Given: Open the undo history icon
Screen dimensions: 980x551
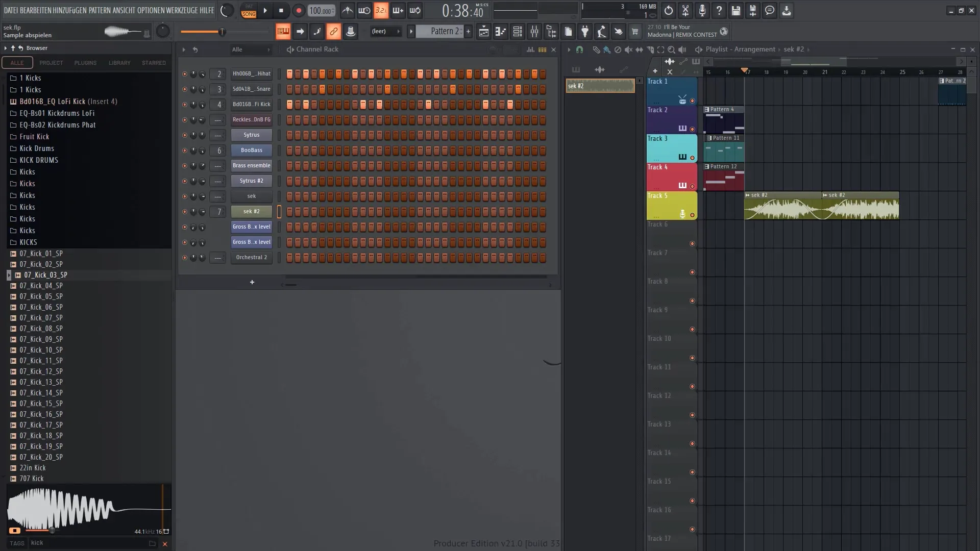Looking at the screenshot, I should (x=668, y=10).
